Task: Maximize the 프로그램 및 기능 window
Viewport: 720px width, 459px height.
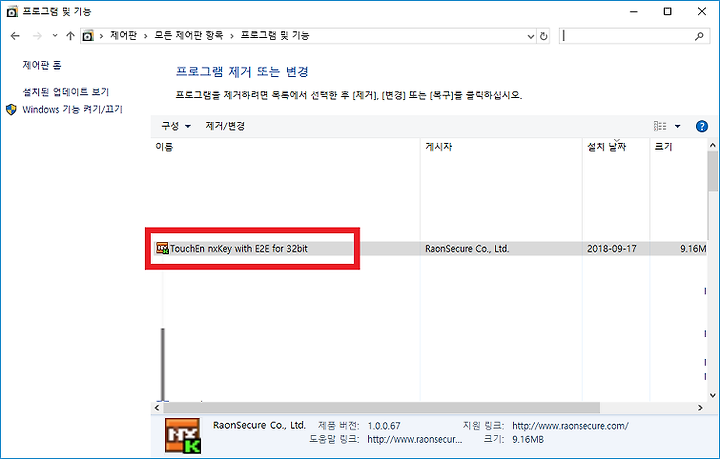Action: click(668, 11)
